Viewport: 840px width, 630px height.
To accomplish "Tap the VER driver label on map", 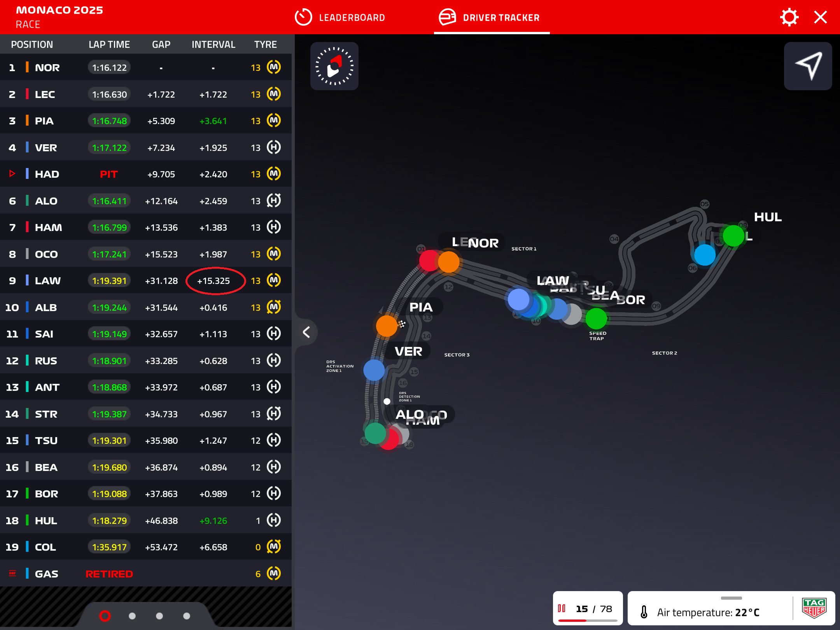I will (x=408, y=352).
